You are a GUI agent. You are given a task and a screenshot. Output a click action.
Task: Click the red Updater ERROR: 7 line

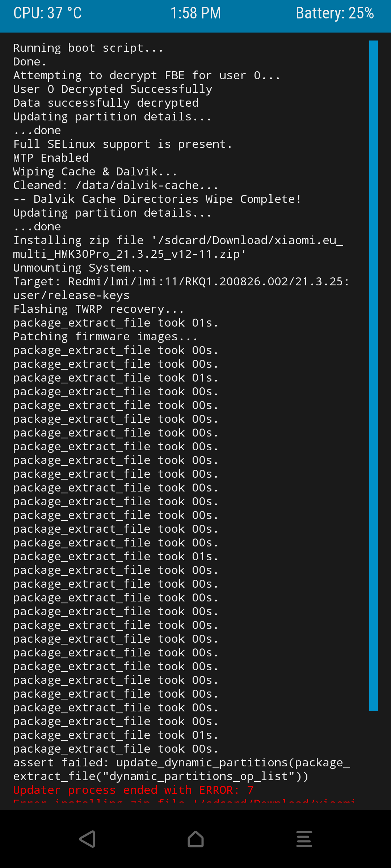[133, 790]
